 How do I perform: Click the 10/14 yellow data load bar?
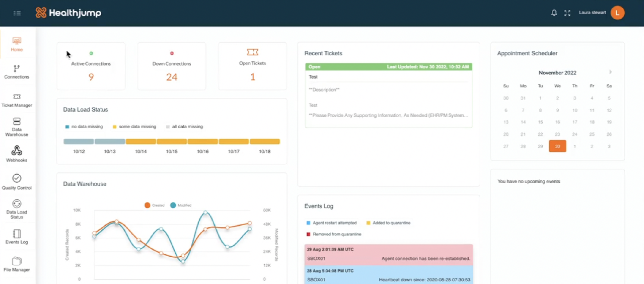(141, 142)
